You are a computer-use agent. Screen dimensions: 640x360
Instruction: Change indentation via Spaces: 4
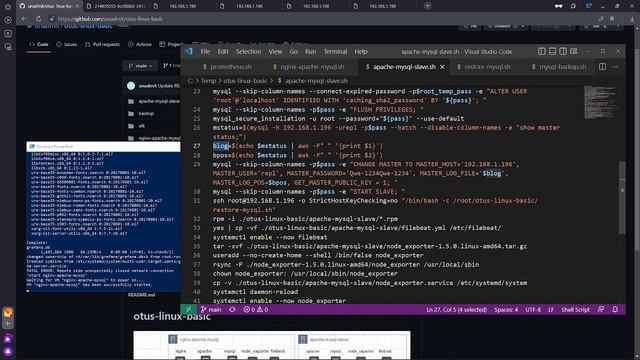[506, 309]
